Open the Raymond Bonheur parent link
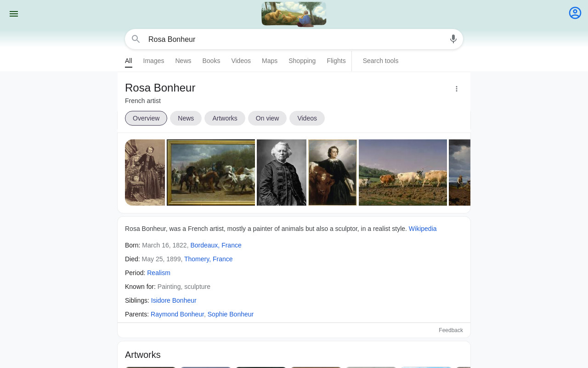Screen dimensions: 588x368 point(177,314)
